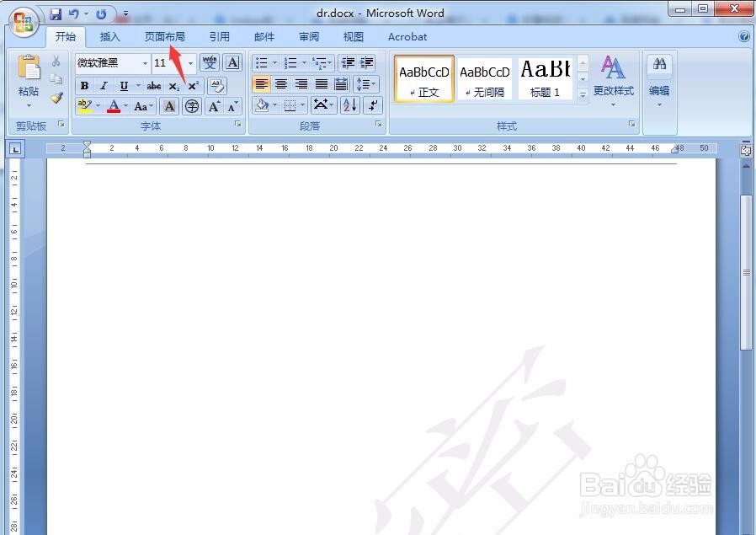Open Change Case (Aa) menu
Viewport: 756px width, 535px height.
point(143,106)
